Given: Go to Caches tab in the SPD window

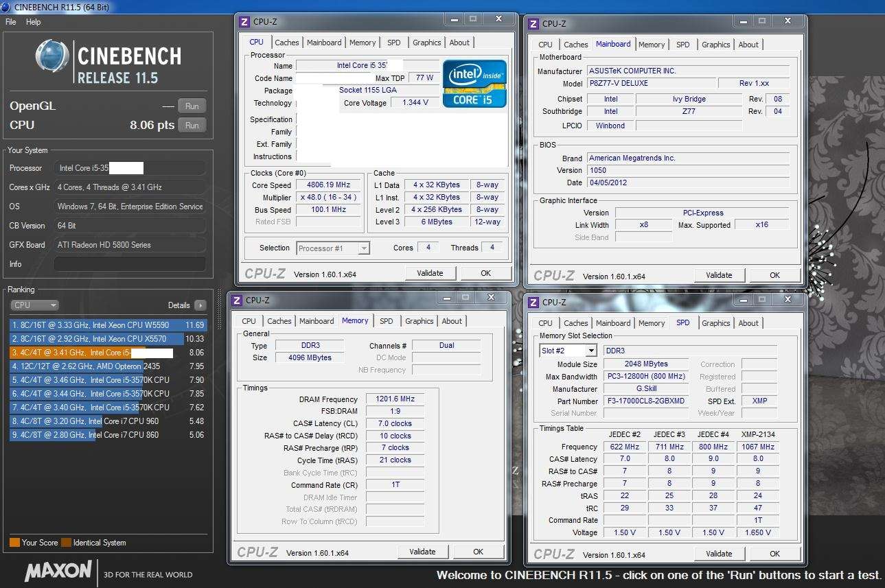Looking at the screenshot, I should (x=576, y=323).
